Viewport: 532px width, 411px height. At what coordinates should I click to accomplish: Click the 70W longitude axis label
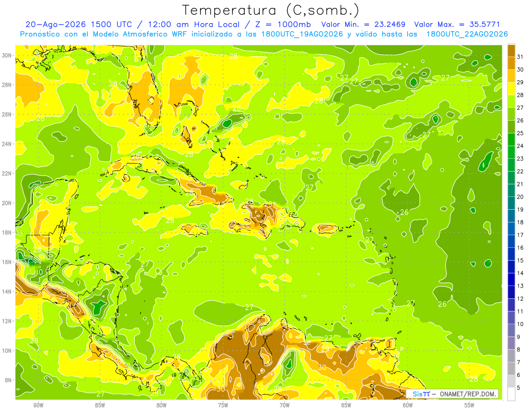click(x=285, y=405)
